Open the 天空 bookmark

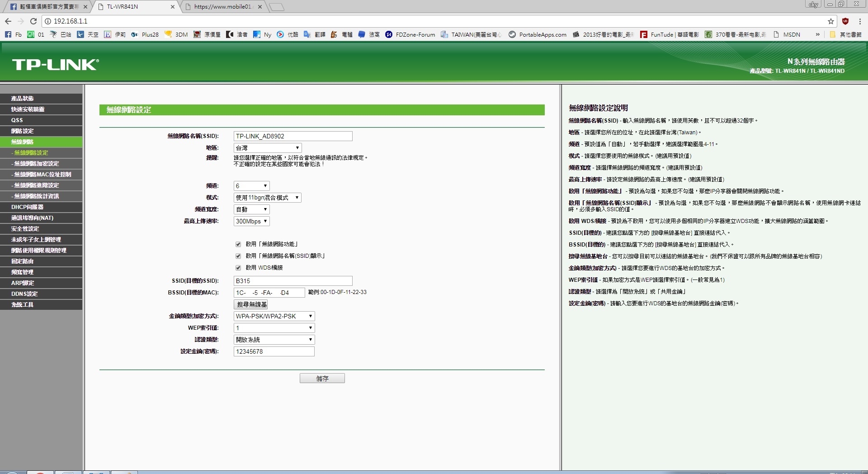click(x=88, y=34)
